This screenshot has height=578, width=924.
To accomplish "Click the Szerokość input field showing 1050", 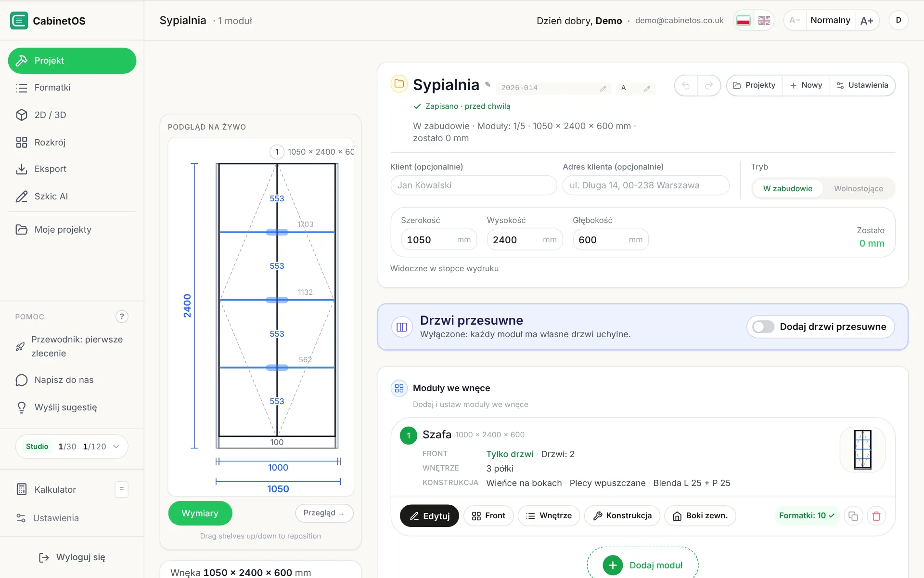I will click(x=438, y=239).
